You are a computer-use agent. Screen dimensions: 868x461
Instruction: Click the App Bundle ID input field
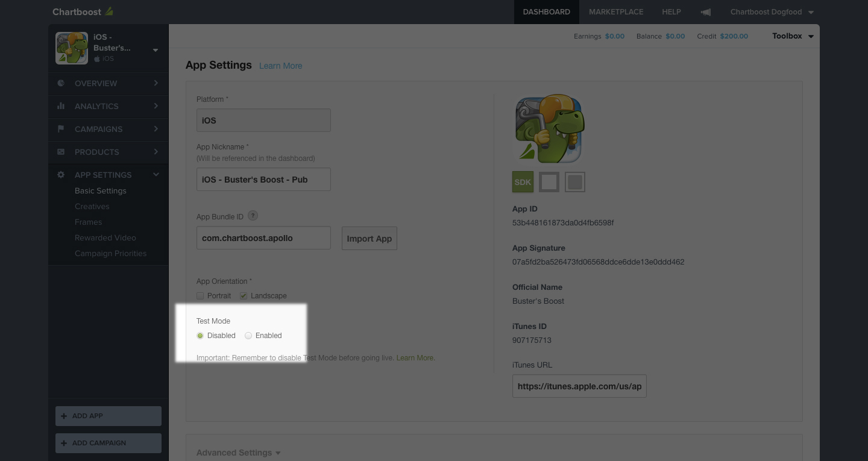263,237
